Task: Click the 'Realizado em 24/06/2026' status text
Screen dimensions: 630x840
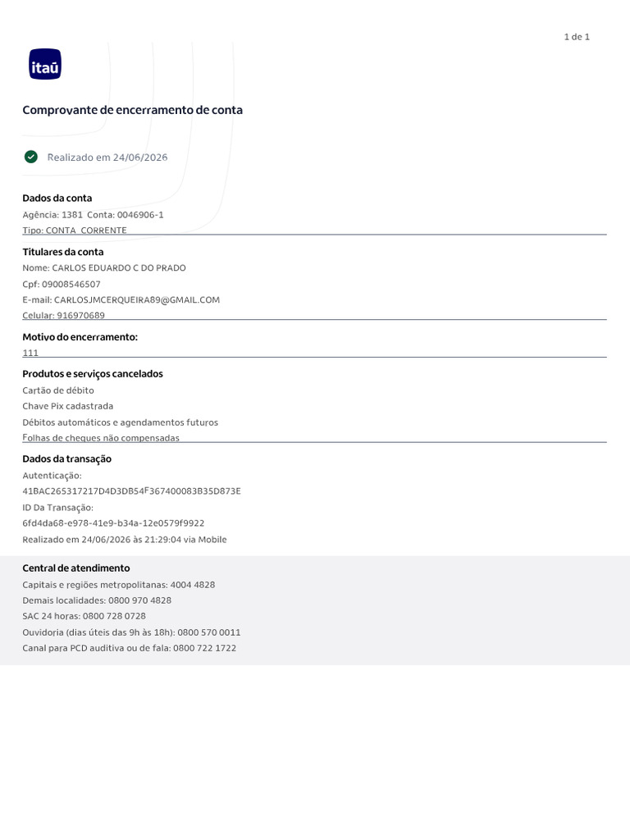Action: pyautogui.click(x=107, y=157)
